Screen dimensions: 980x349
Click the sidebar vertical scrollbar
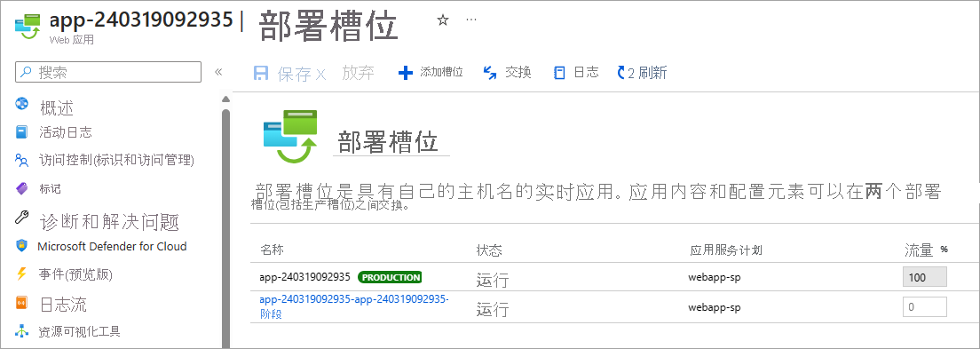click(225, 228)
